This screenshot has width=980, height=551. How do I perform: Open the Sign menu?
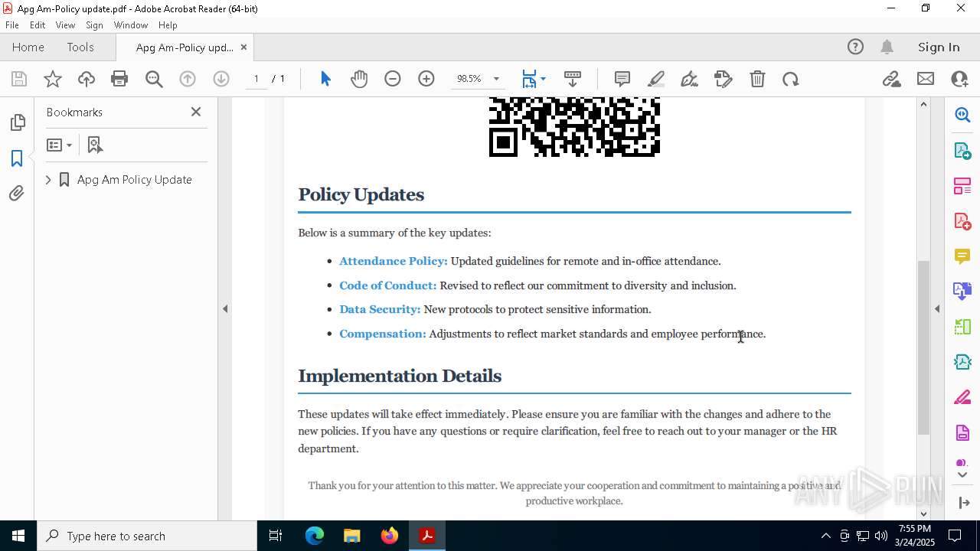pyautogui.click(x=95, y=25)
